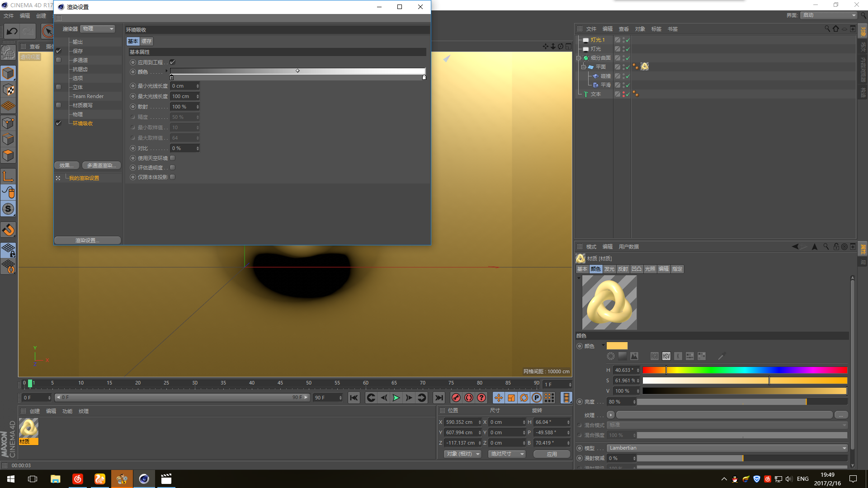This screenshot has height=488, width=868.
Task: Open NetEase Music in taskbar
Action: pyautogui.click(x=78, y=479)
